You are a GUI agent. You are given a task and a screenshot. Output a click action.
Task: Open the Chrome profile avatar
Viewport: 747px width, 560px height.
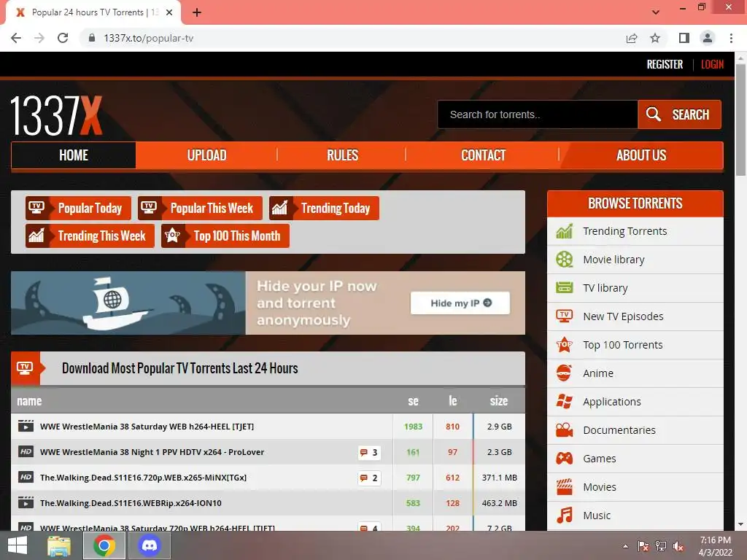pyautogui.click(x=708, y=38)
